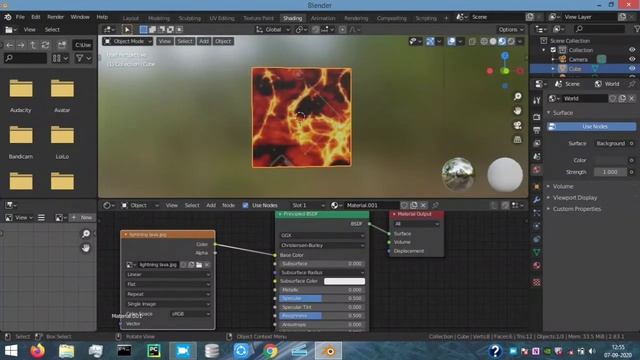
Task: Open the Tool properties tab icon
Action: pos(537,100)
